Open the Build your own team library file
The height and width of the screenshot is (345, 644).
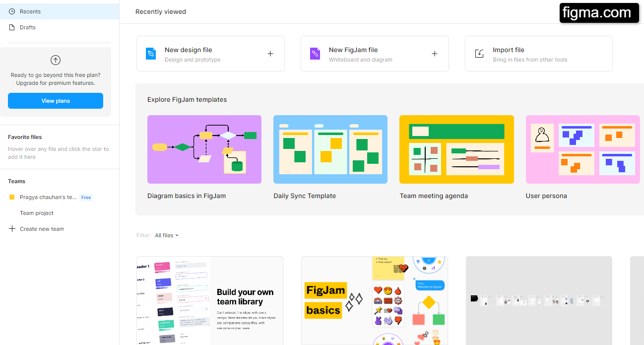point(210,300)
